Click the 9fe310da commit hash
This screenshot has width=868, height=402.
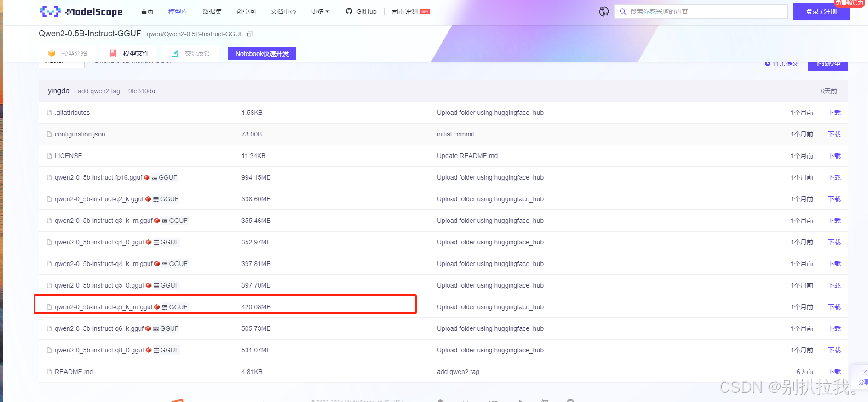coord(142,91)
